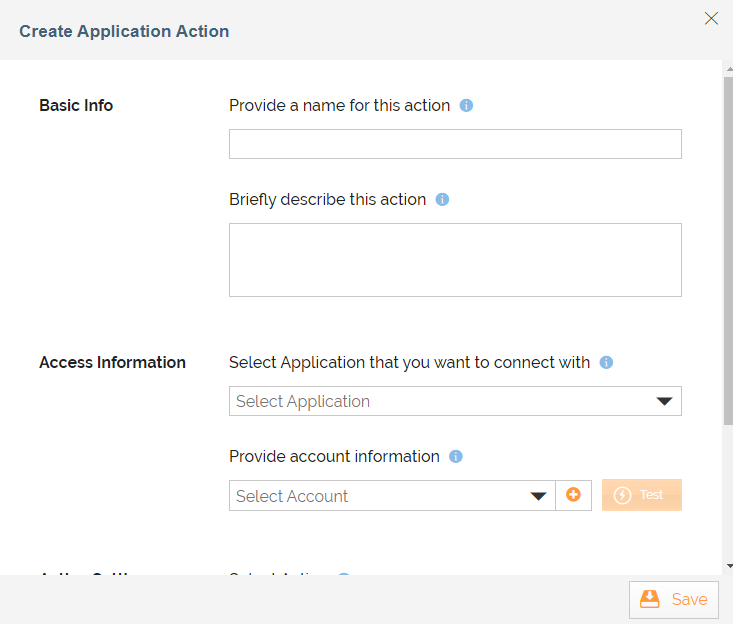Image resolution: width=733 pixels, height=624 pixels.
Task: Save the application action
Action: pyautogui.click(x=674, y=600)
